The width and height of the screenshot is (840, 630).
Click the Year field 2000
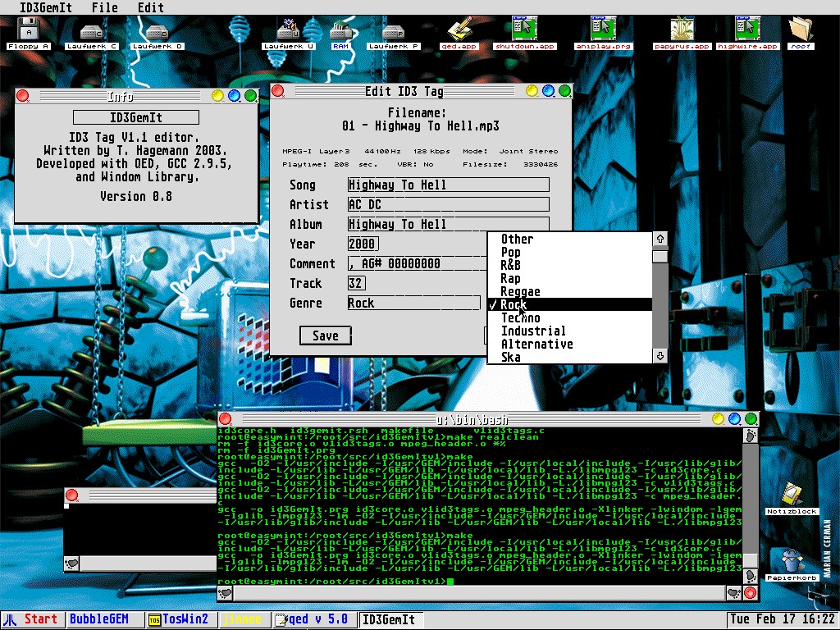[x=363, y=244]
